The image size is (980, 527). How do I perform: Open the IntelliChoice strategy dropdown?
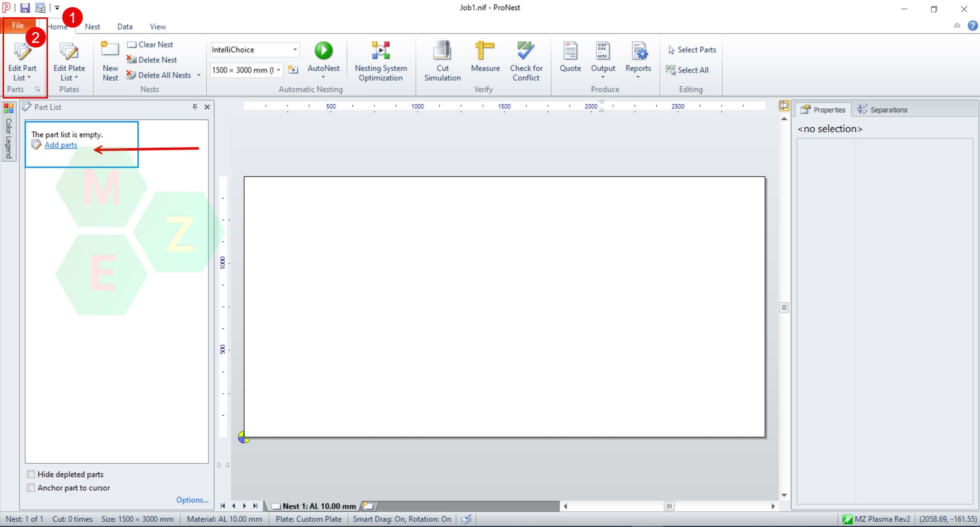pos(295,50)
